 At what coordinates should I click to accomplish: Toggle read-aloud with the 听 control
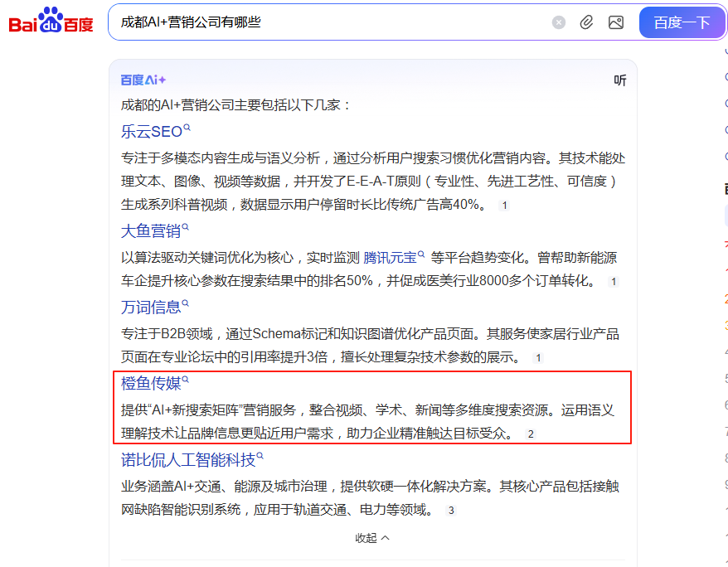619,81
